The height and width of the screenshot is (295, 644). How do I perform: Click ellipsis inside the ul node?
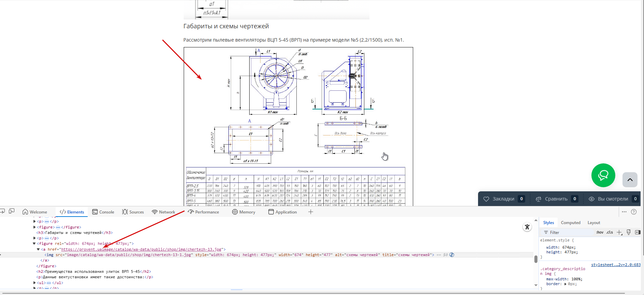(49, 283)
